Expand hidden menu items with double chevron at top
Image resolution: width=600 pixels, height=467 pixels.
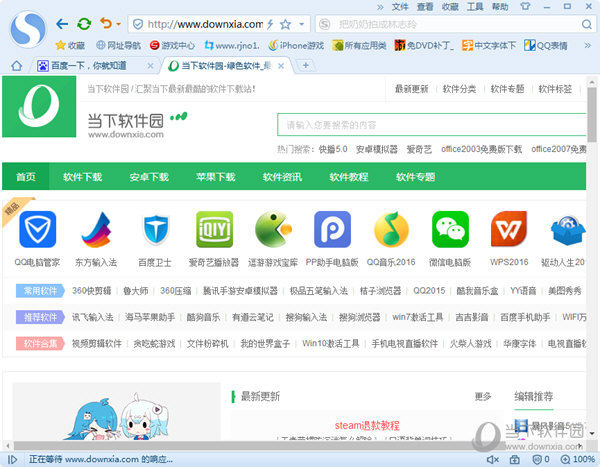380,7
